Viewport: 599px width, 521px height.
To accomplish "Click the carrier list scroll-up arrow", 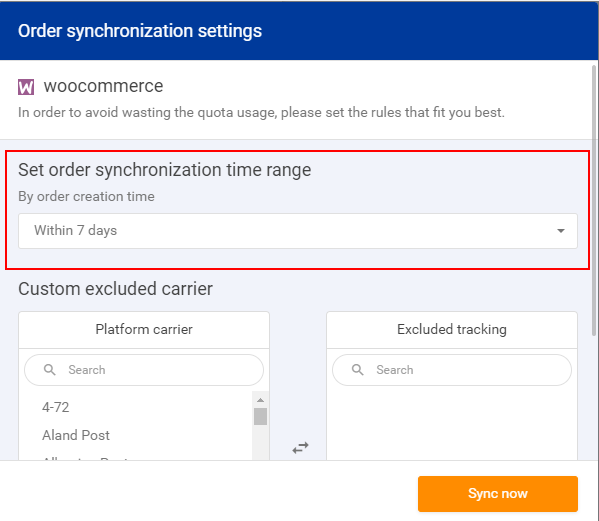I will click(261, 400).
